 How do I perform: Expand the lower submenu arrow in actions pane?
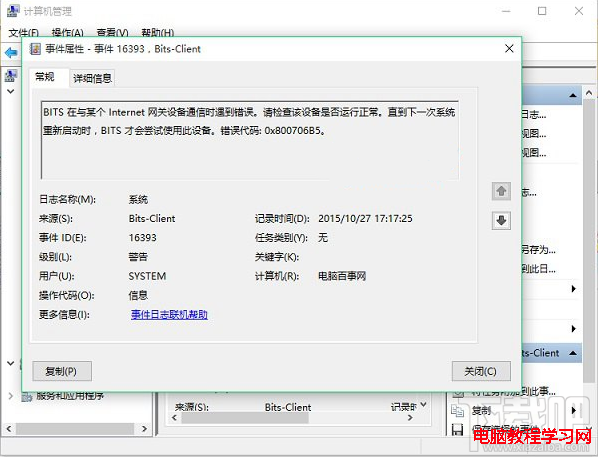(574, 328)
